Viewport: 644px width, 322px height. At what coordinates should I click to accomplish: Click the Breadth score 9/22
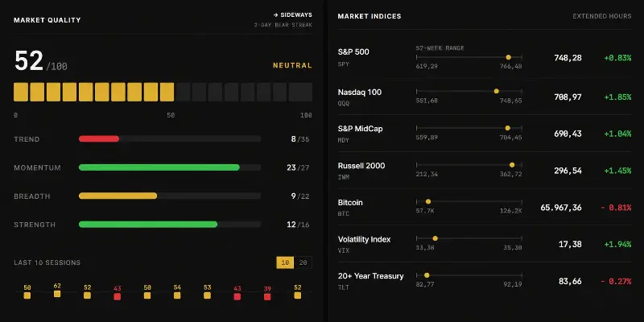[299, 196]
